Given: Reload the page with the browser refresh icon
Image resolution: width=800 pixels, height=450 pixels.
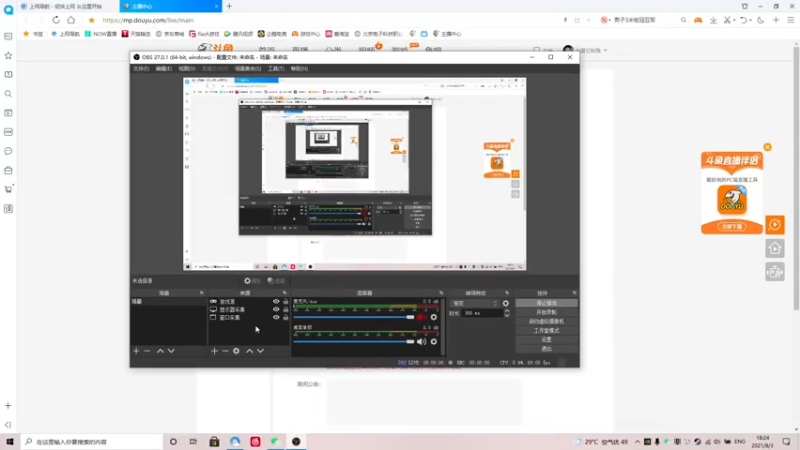Looking at the screenshot, I should click(x=56, y=20).
